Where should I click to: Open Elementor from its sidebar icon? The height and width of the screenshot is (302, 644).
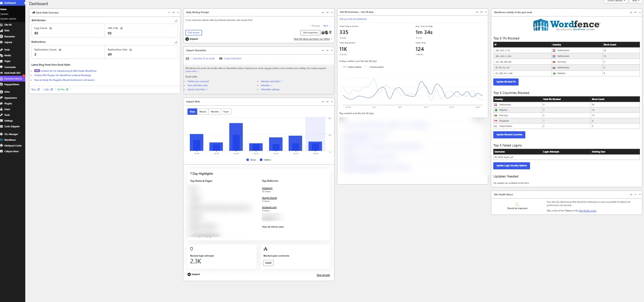2,36
